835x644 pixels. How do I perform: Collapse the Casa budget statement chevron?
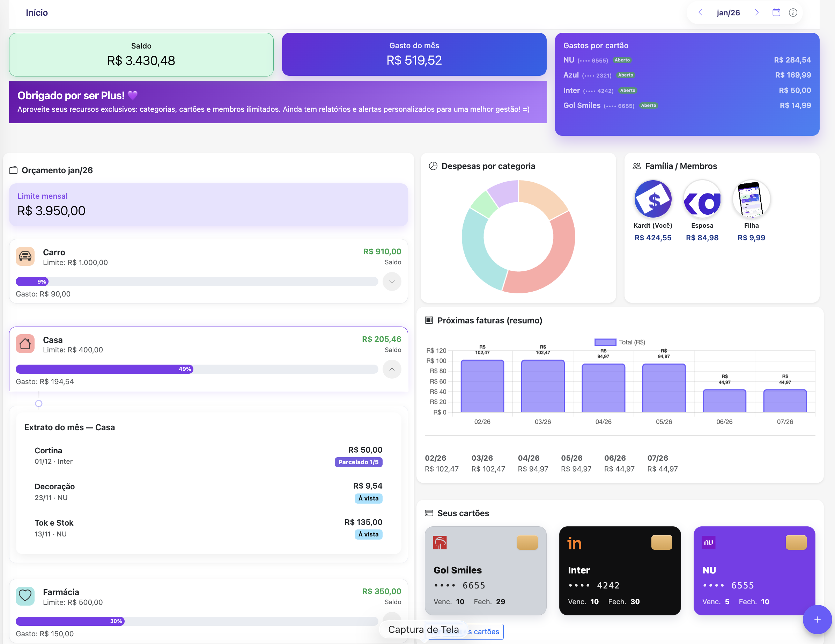[x=392, y=369]
